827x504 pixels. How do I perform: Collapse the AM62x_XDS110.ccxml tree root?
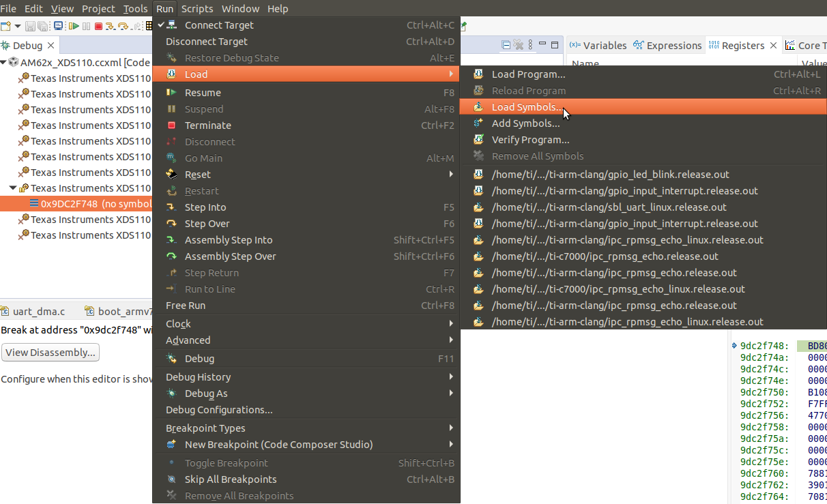tap(4, 62)
